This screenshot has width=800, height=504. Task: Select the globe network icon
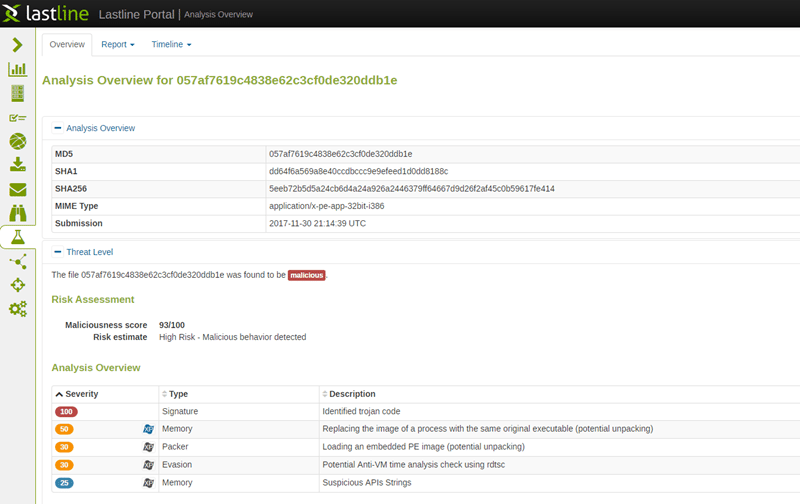tap(17, 141)
